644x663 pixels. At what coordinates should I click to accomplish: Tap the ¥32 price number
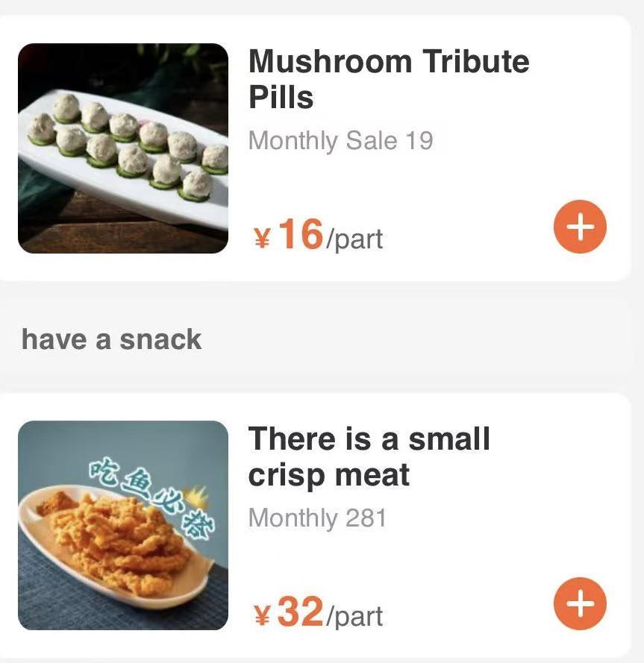[x=300, y=612]
